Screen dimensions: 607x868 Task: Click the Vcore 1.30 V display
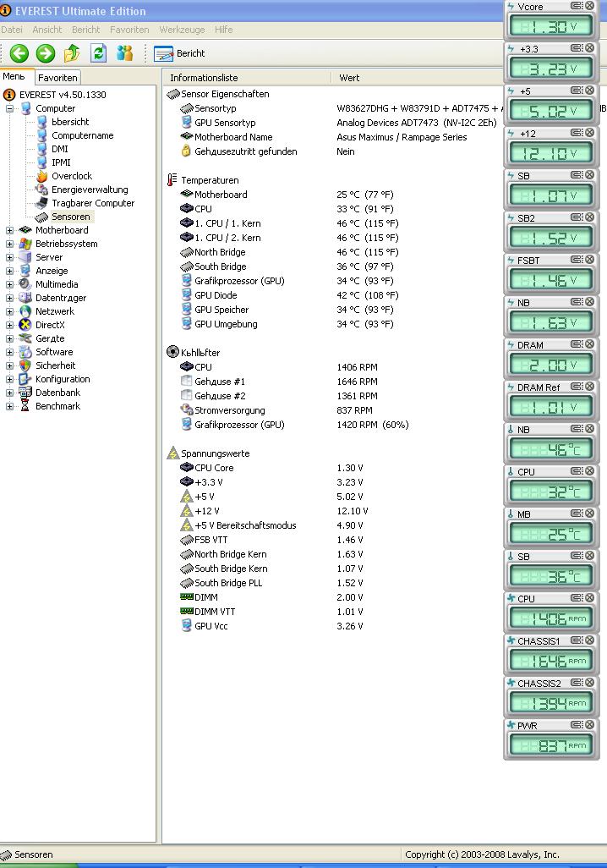pos(551,26)
